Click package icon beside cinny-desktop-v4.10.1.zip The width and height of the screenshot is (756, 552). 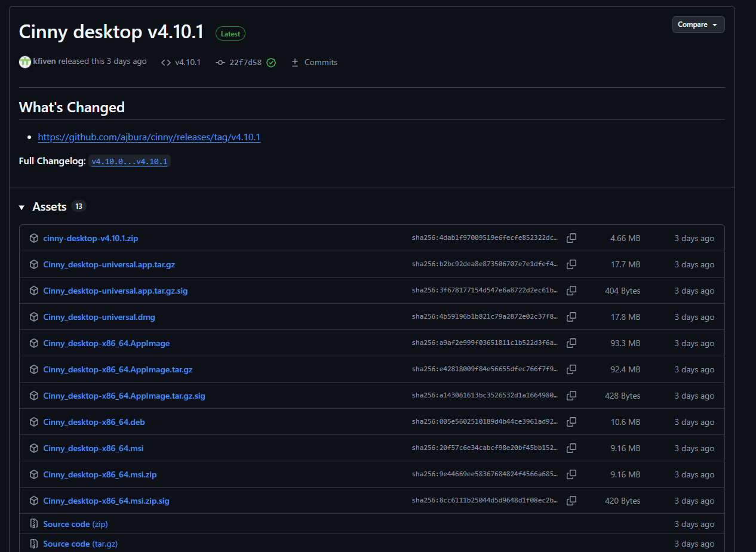34,238
